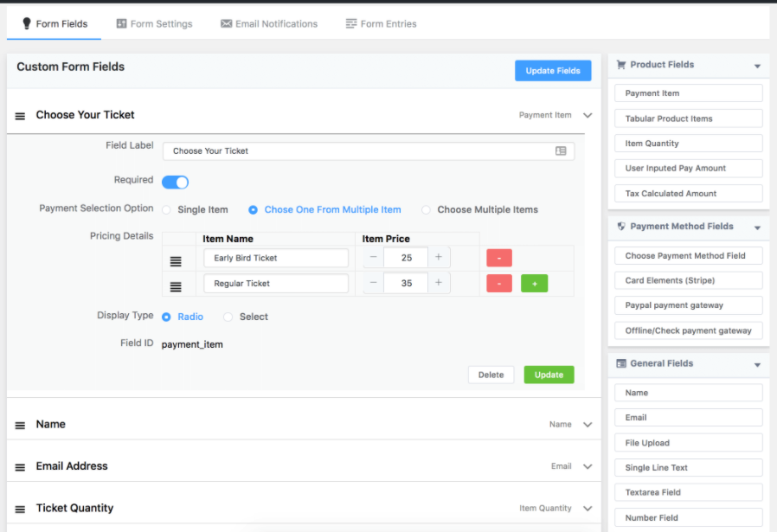Image resolution: width=777 pixels, height=532 pixels.
Task: Add Choose Payment Method Field
Action: [688, 255]
